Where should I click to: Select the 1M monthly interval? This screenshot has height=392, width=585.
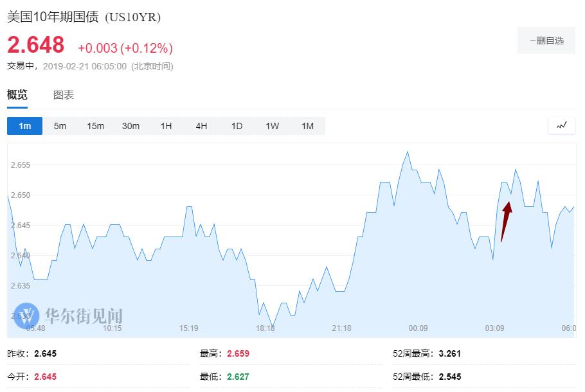coord(307,126)
